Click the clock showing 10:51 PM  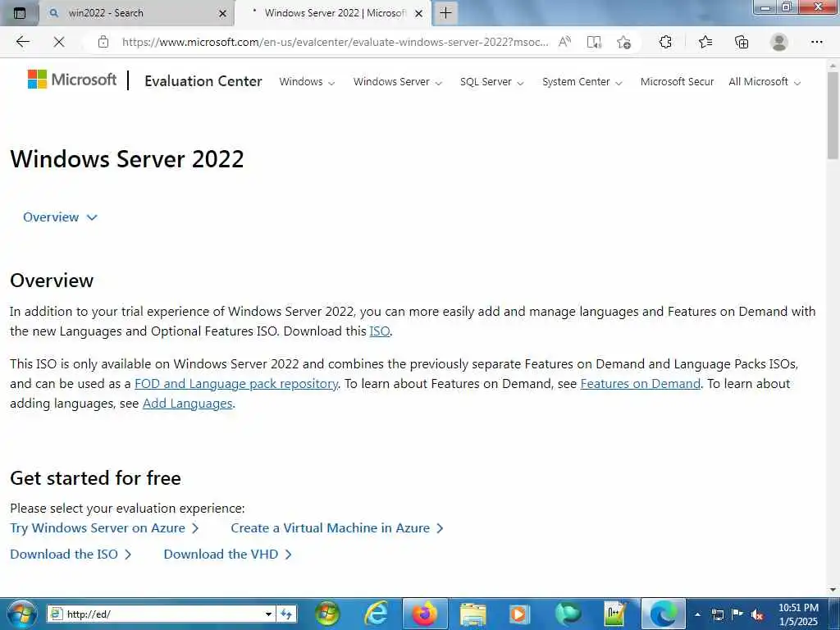pos(798,608)
